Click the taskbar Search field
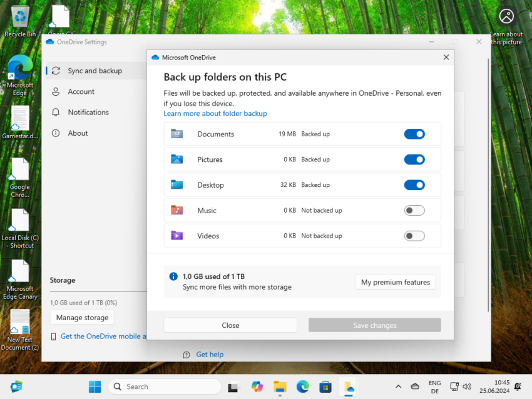The height and width of the screenshot is (399, 532). tap(165, 386)
